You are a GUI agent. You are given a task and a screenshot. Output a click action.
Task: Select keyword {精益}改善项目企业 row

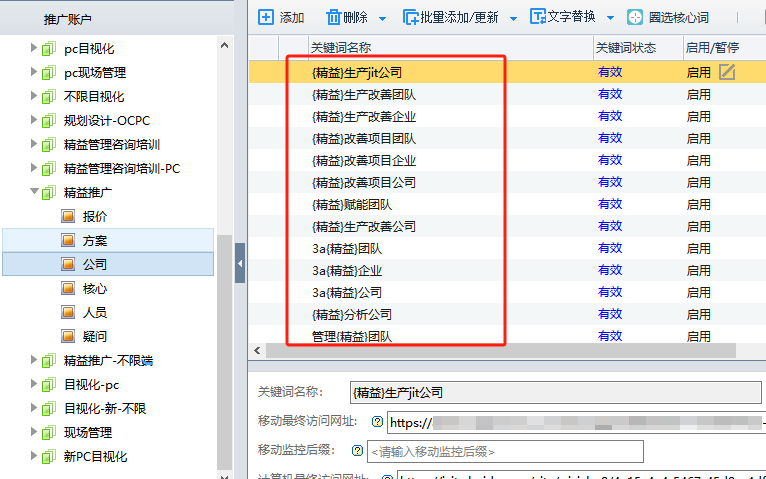point(507,160)
